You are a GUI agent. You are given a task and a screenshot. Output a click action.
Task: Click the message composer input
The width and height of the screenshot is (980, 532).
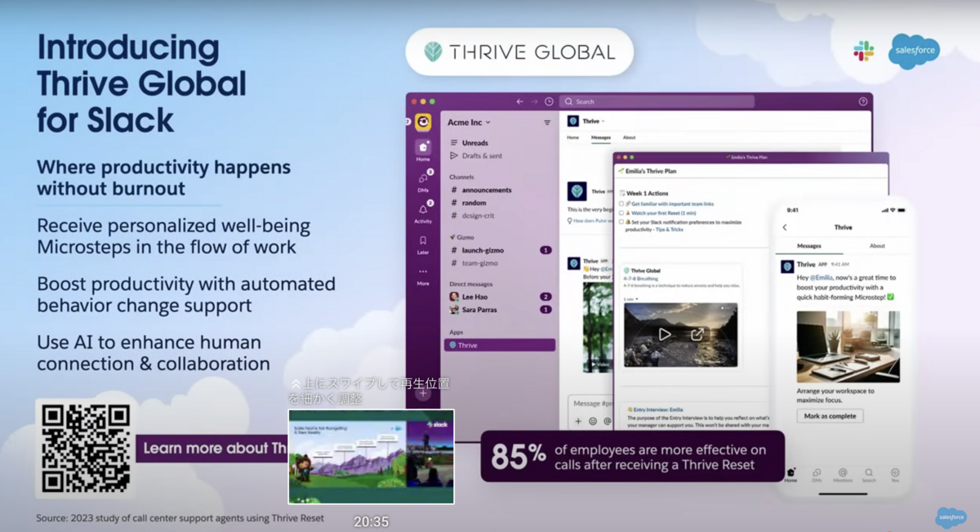tap(591, 404)
